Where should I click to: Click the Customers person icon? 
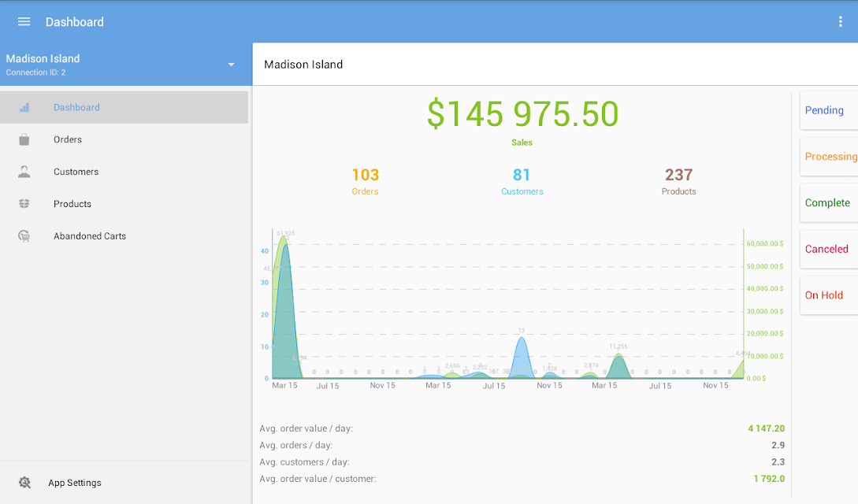24,172
